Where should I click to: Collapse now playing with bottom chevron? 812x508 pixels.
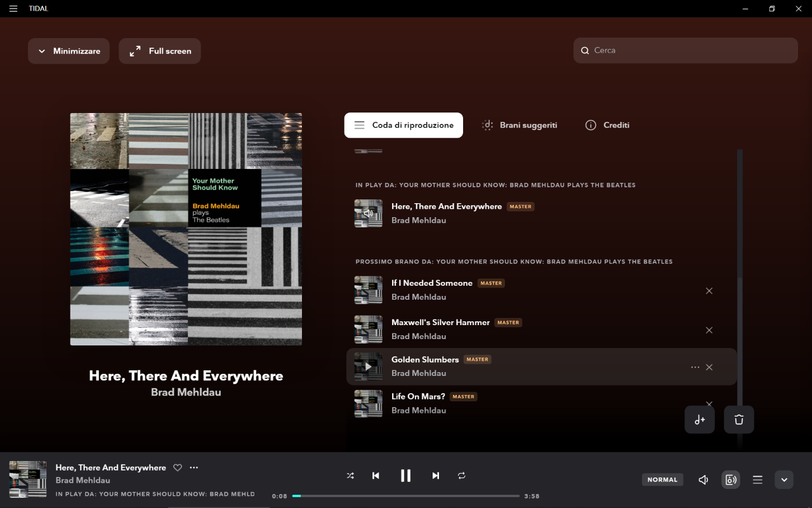click(784, 480)
